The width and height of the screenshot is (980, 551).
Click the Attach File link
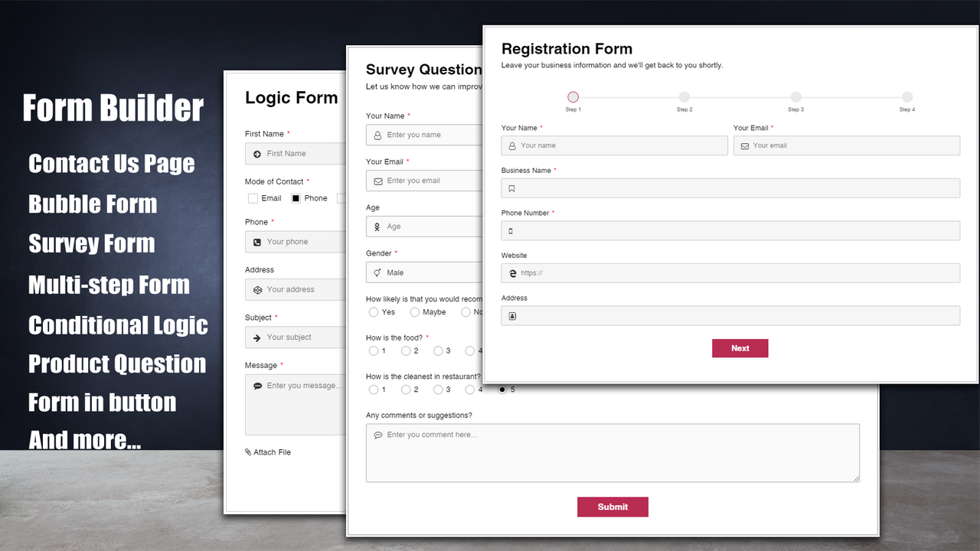click(x=273, y=452)
